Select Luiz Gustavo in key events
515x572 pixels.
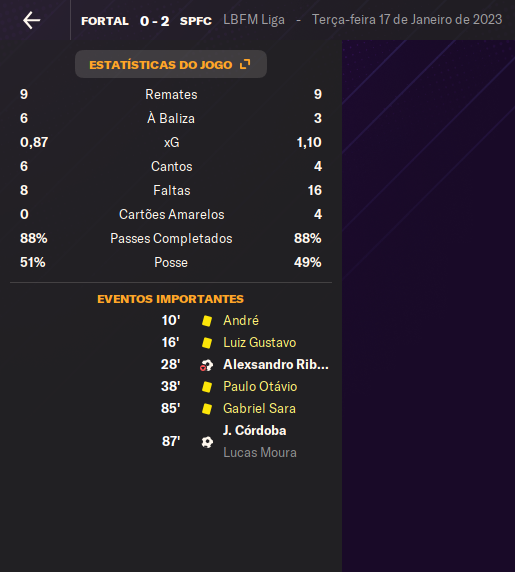point(260,343)
